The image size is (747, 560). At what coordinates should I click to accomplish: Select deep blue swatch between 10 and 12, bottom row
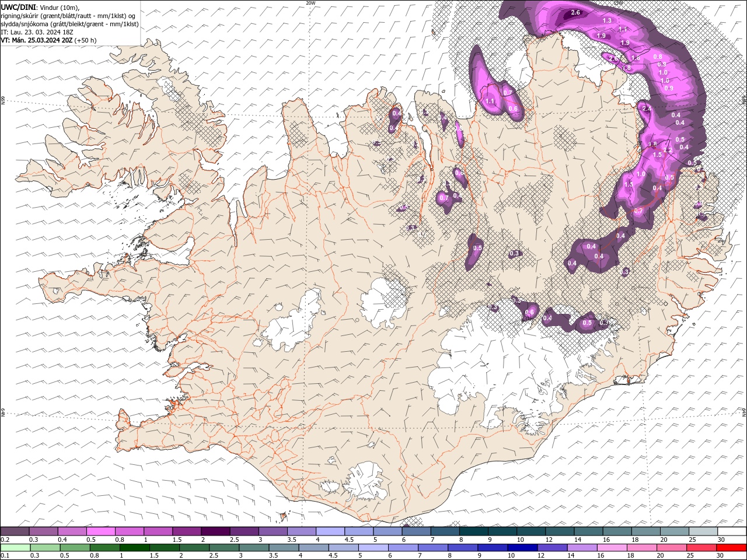coord(522,548)
